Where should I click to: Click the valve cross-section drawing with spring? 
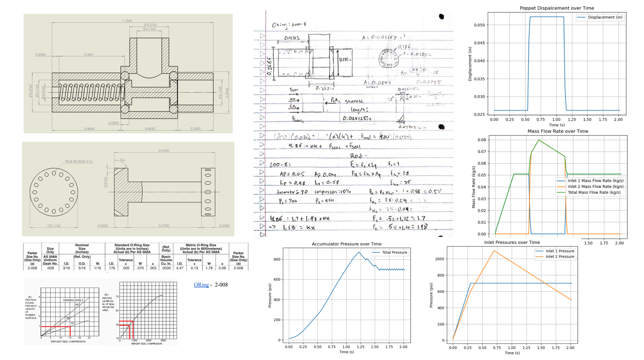tap(128, 74)
